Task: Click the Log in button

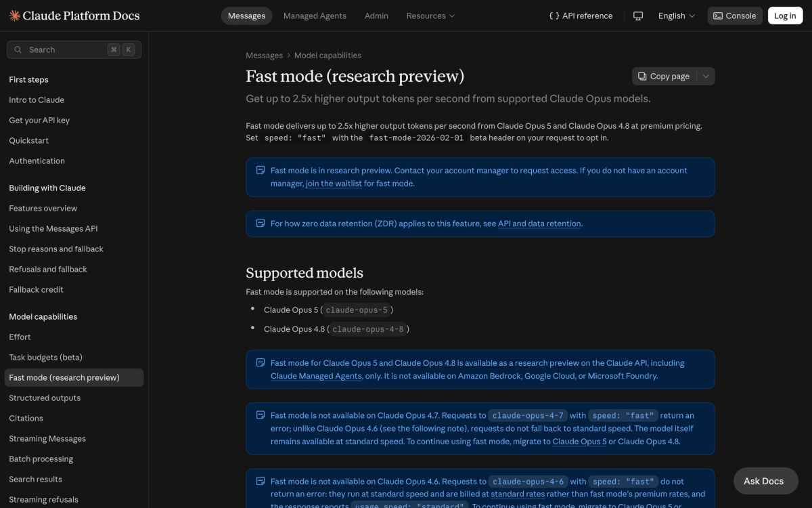Action: click(785, 16)
